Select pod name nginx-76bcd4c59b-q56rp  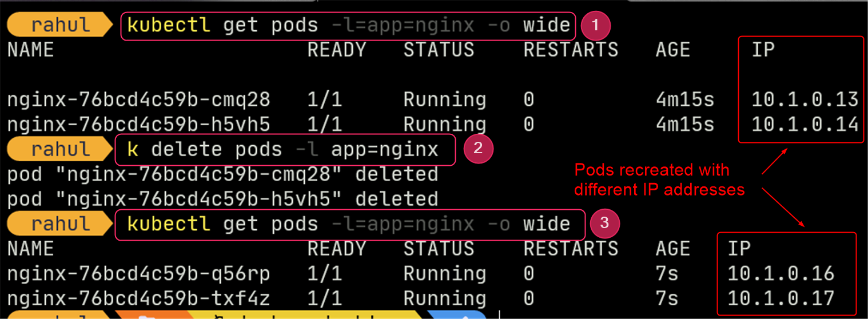click(139, 274)
